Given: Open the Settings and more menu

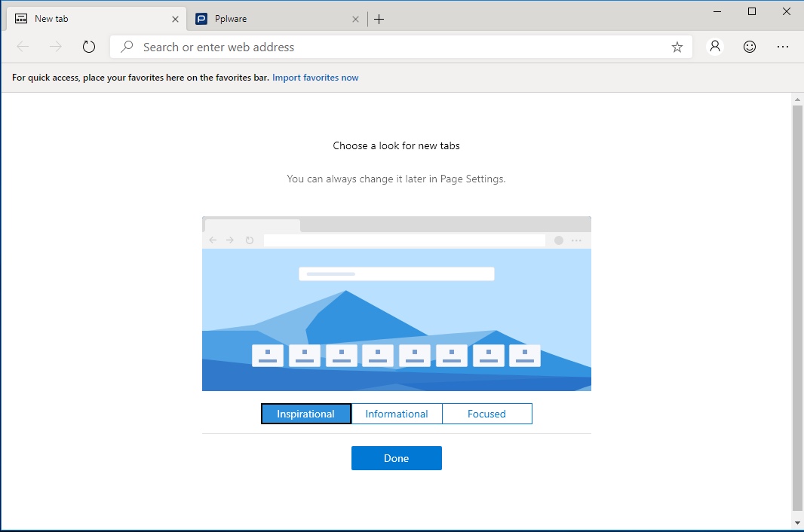Looking at the screenshot, I should (x=784, y=46).
